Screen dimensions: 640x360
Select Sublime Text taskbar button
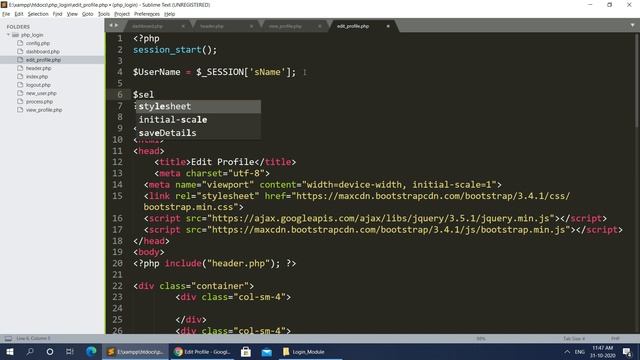coord(136,351)
